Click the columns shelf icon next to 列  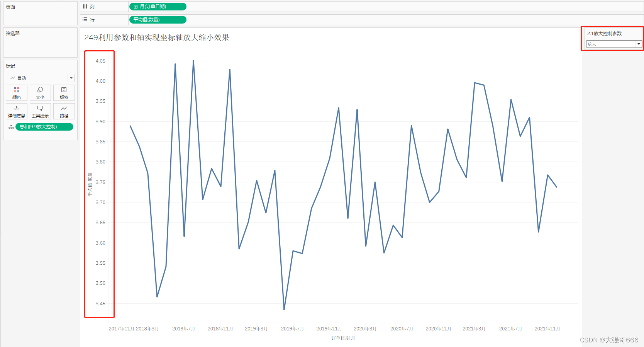point(85,7)
